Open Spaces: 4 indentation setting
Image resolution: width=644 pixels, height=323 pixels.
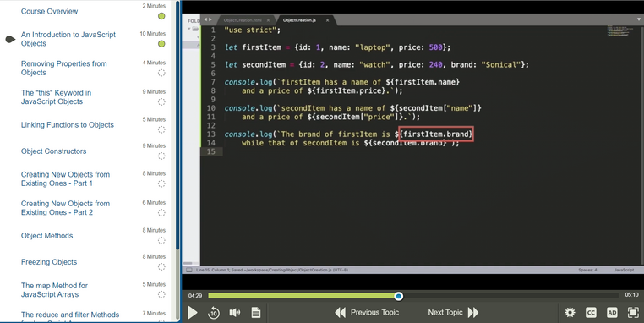587,270
